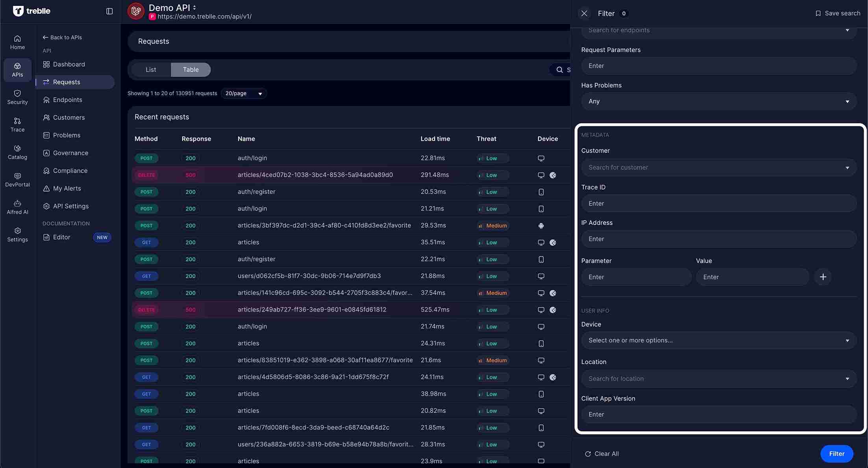Click the Save search bookmark icon
The height and width of the screenshot is (468, 868).
(818, 13)
